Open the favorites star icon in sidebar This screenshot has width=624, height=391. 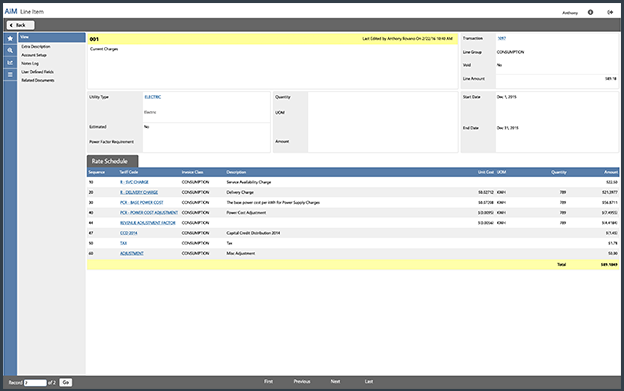[x=10, y=38]
